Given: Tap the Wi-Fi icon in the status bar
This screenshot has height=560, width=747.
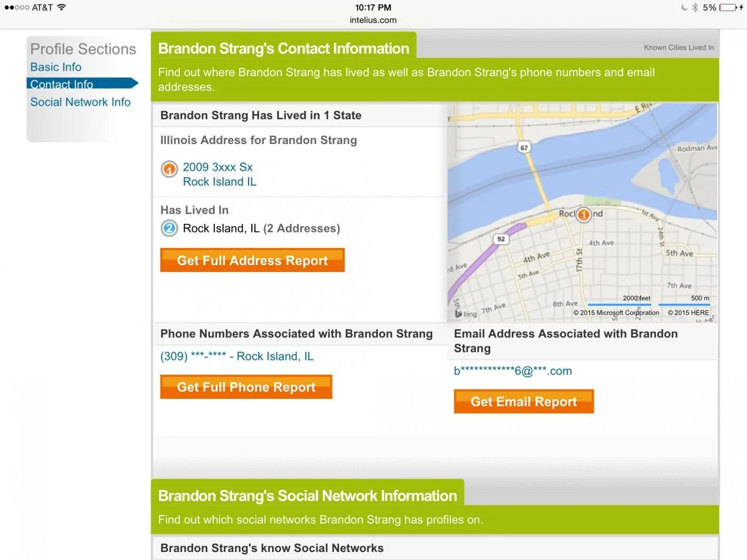Looking at the screenshot, I should pos(61,7).
